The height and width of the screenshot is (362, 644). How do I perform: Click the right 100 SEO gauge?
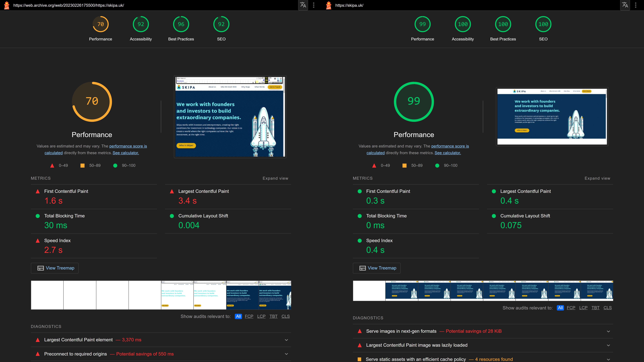tap(543, 24)
